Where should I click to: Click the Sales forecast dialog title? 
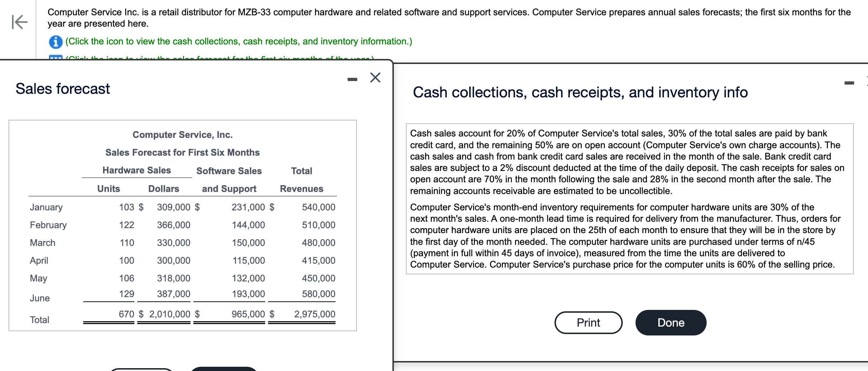click(x=63, y=89)
